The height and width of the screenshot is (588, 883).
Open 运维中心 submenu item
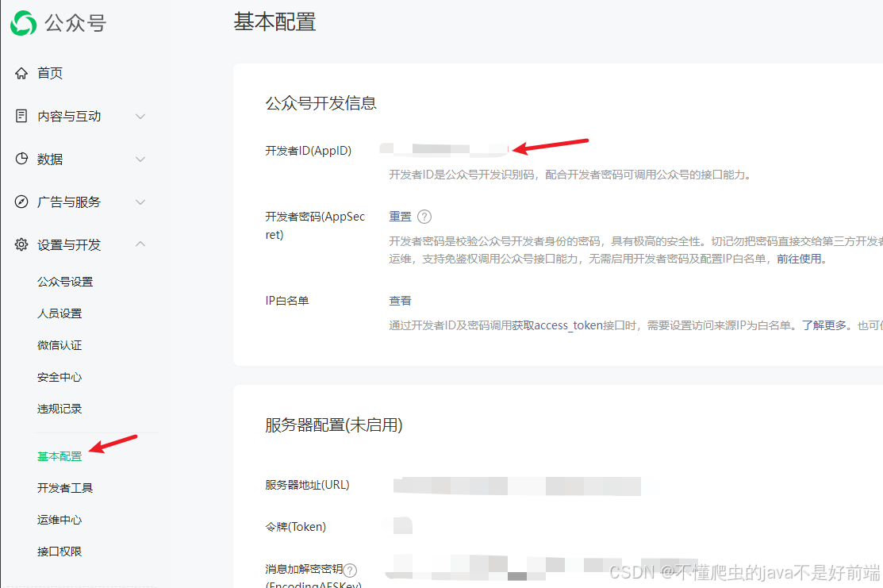coord(60,520)
